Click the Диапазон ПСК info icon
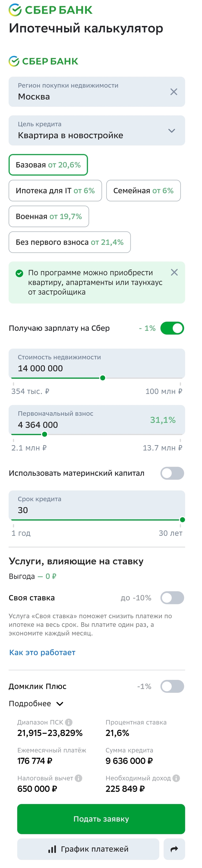This screenshot has height=868, width=202. pyautogui.click(x=69, y=723)
